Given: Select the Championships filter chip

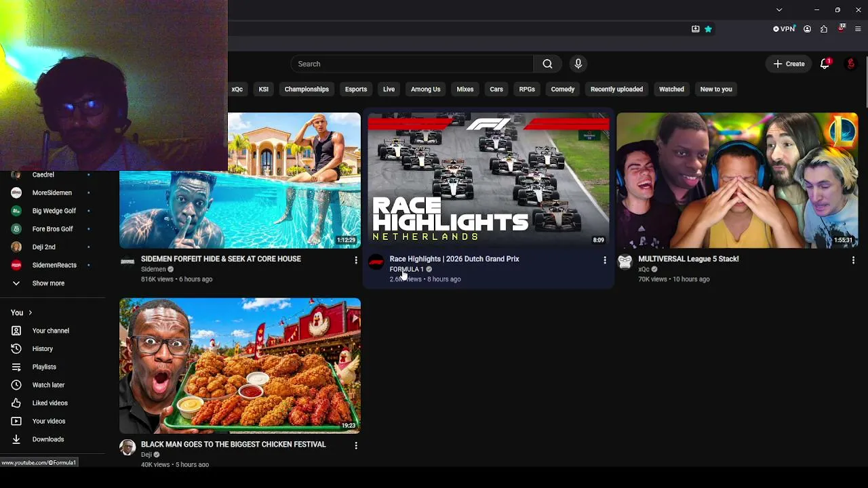Looking at the screenshot, I should (307, 89).
